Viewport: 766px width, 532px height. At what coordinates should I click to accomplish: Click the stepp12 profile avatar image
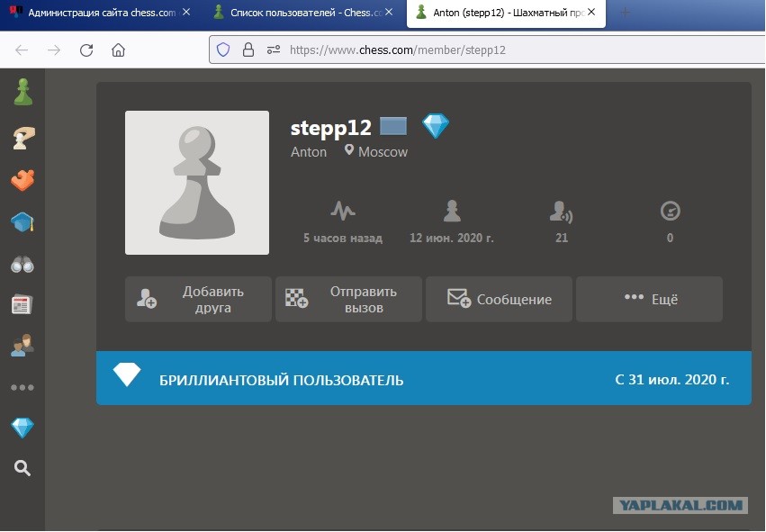[x=197, y=182]
